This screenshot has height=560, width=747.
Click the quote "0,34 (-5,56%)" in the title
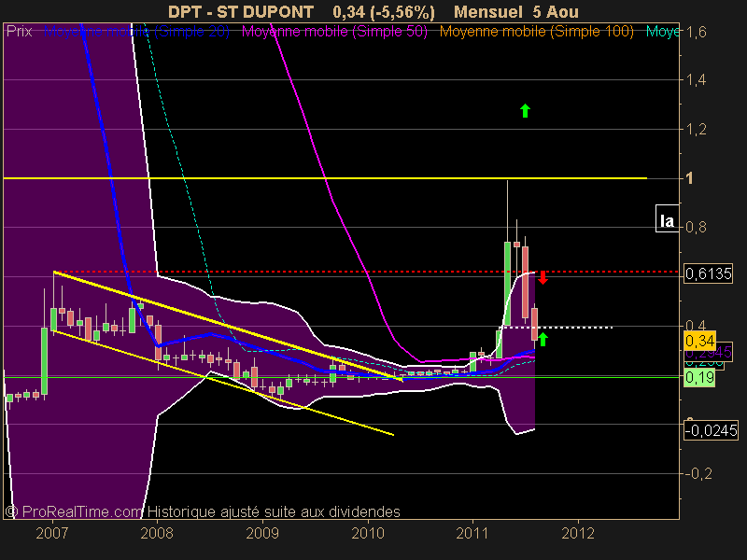384,11
